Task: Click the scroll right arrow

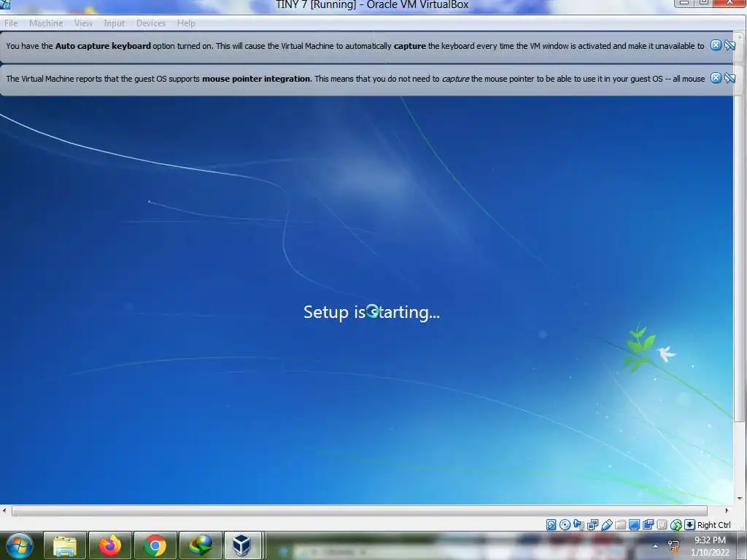Action: coord(727,510)
